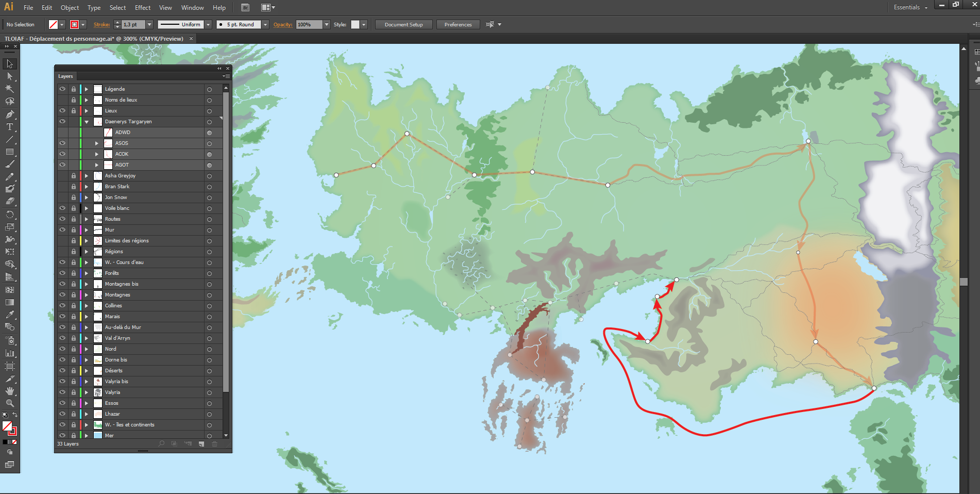The image size is (980, 494).
Task: Activate the Type tool
Action: (10, 126)
